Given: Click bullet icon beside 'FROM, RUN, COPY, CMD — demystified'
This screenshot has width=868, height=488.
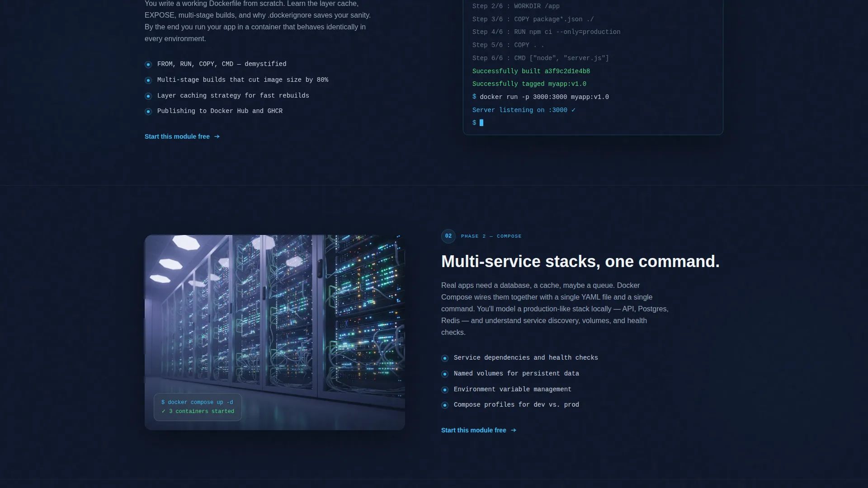Looking at the screenshot, I should click(148, 65).
